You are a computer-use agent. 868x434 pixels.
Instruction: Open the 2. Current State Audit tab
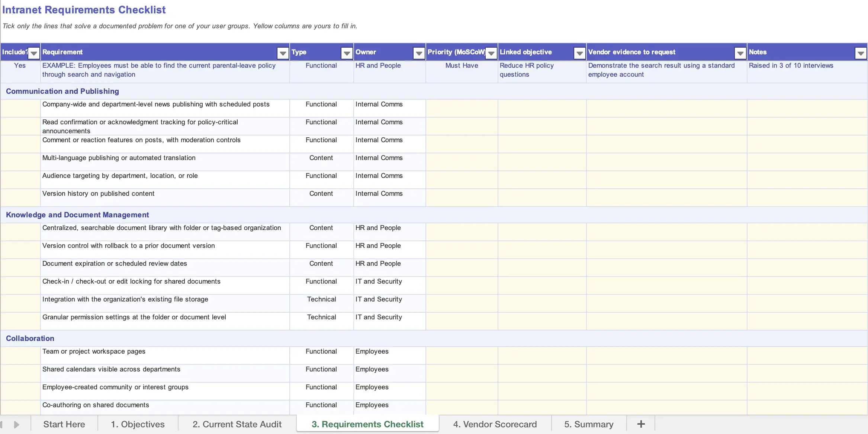coord(237,424)
